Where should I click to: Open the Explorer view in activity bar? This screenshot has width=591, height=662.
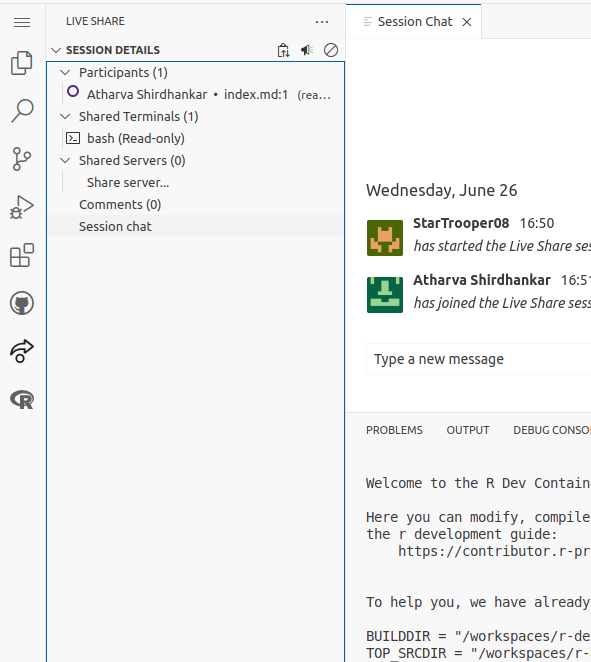22,63
